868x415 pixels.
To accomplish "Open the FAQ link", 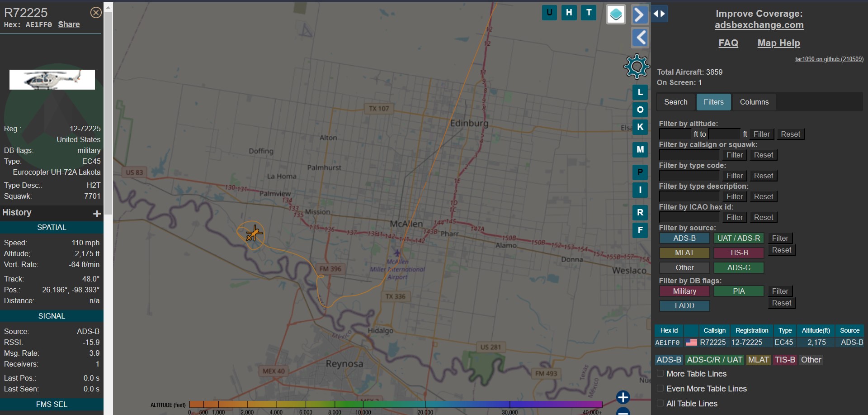I will pos(728,43).
